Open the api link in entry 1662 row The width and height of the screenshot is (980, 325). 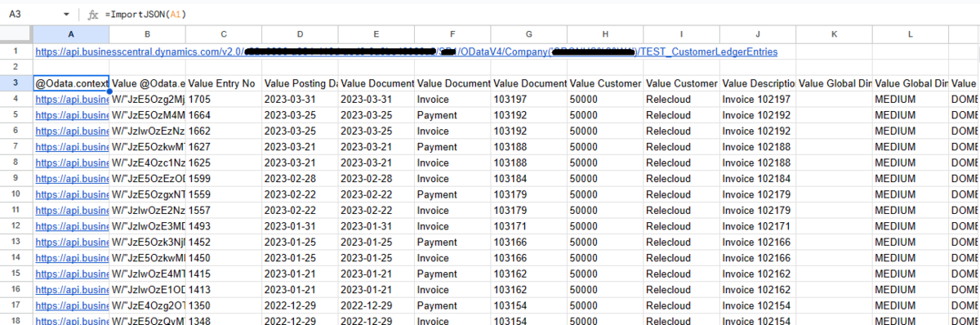[71, 131]
